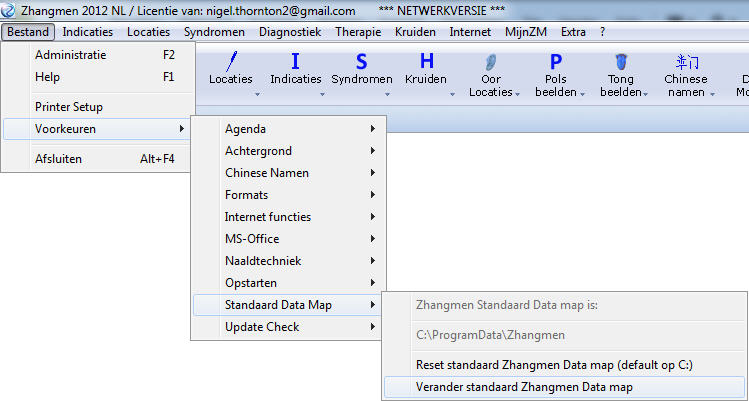The image size is (749, 401).
Task: Open Administratie from the Bestand menu
Action: (71, 55)
